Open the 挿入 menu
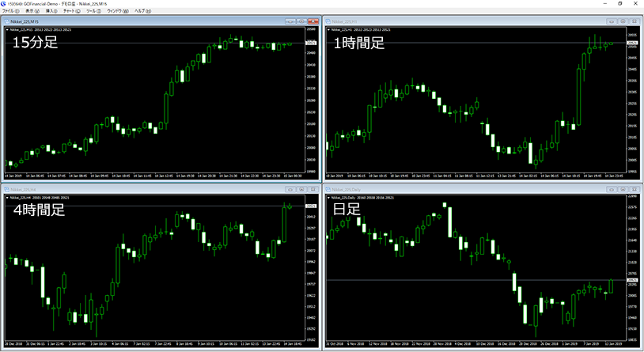The width and height of the screenshot is (644, 352). 51,11
